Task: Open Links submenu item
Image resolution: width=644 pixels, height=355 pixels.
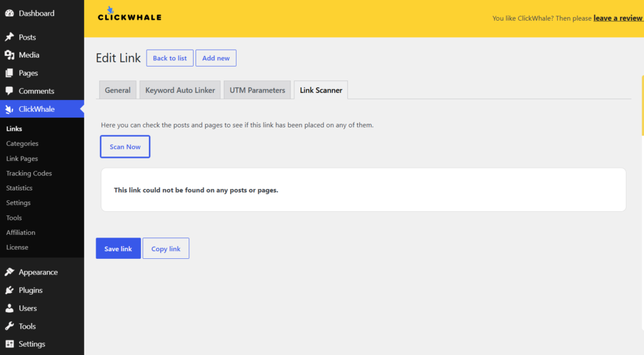Action: tap(14, 128)
